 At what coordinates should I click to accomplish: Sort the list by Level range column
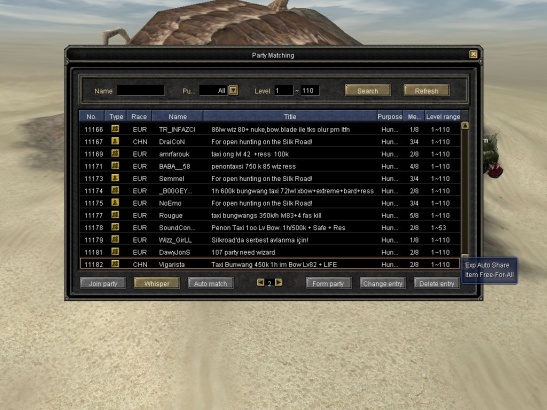pos(443,117)
